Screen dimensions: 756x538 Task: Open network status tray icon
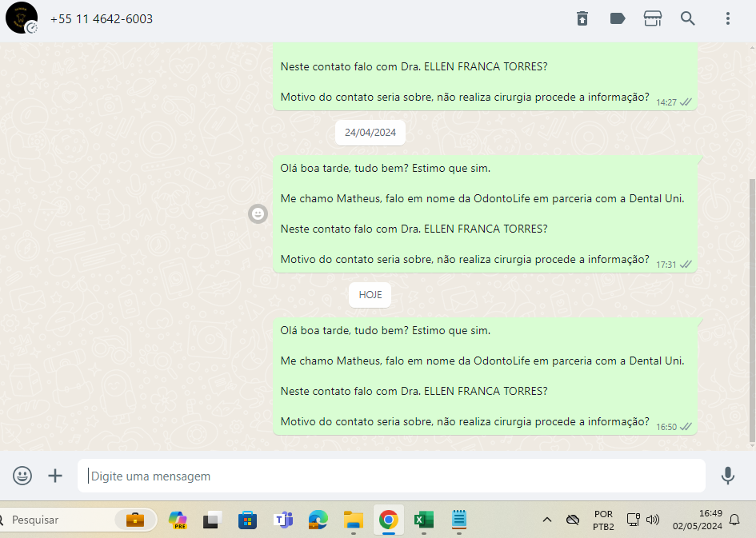point(633,520)
